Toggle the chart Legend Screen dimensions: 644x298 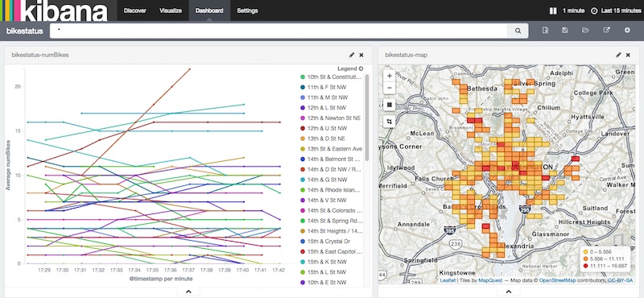tap(350, 68)
